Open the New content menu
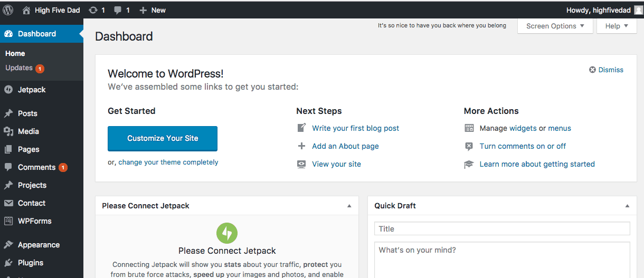The width and height of the screenshot is (644, 278). [153, 10]
